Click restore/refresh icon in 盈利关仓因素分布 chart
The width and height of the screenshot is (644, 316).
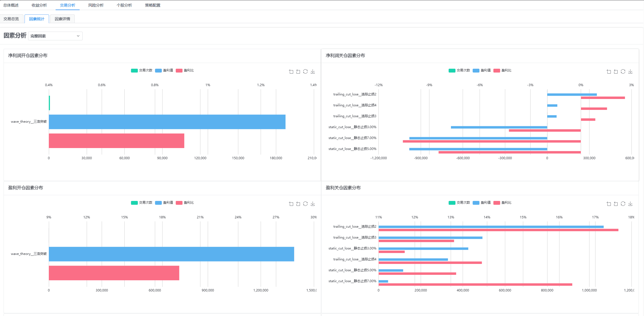[x=623, y=204]
